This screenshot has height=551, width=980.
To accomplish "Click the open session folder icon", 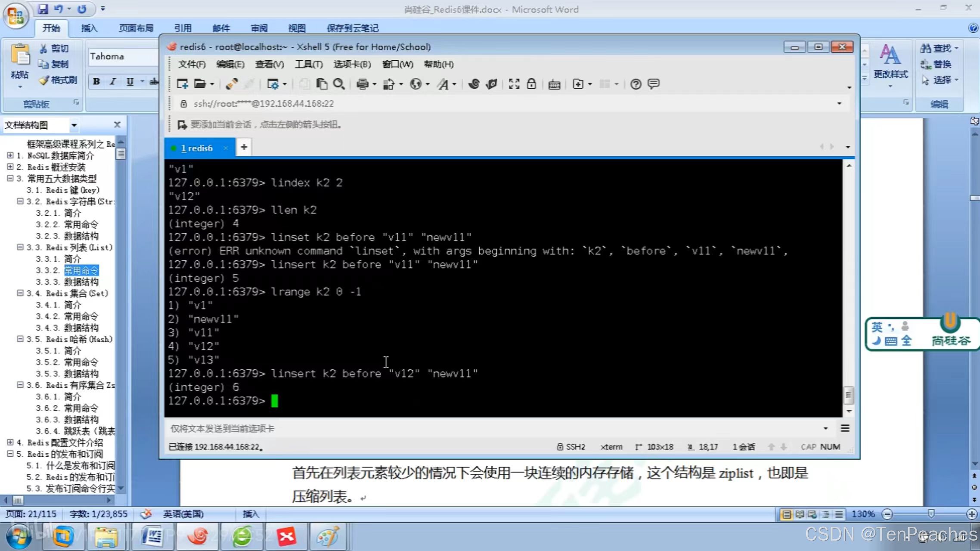I will coord(200,84).
